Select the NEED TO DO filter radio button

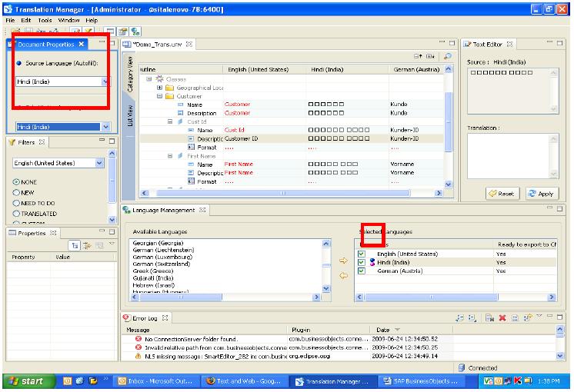pos(16,203)
